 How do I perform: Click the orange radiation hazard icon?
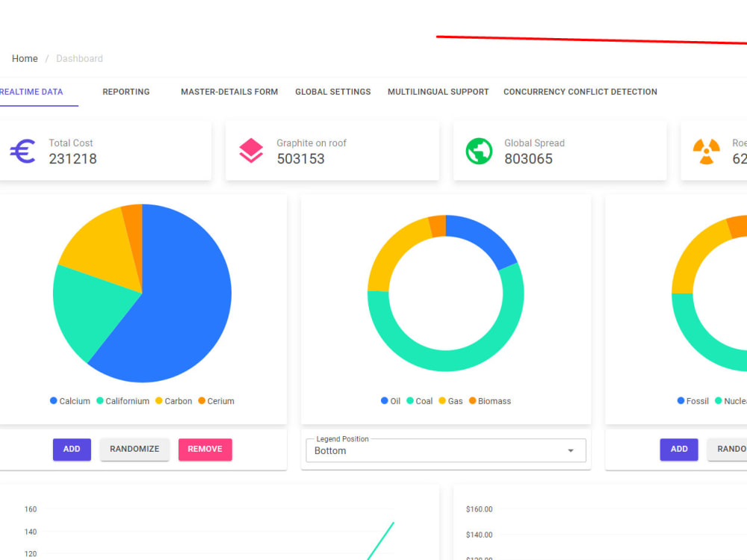coord(706,151)
